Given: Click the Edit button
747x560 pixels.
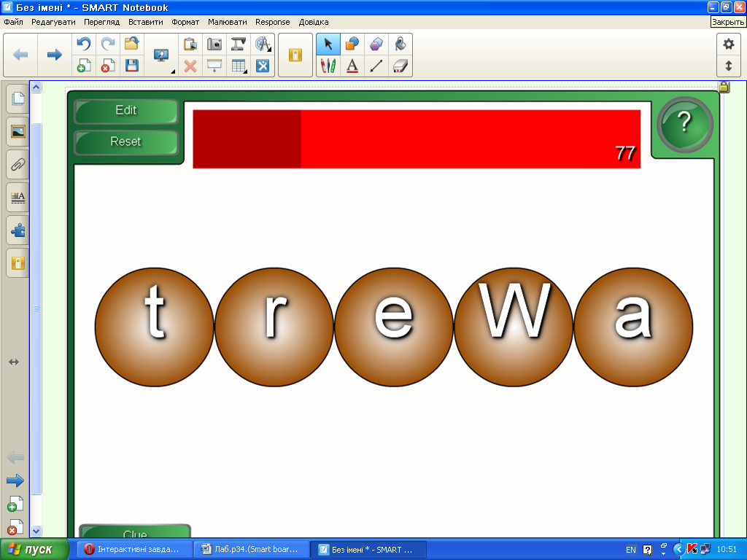Looking at the screenshot, I should 125,111.
